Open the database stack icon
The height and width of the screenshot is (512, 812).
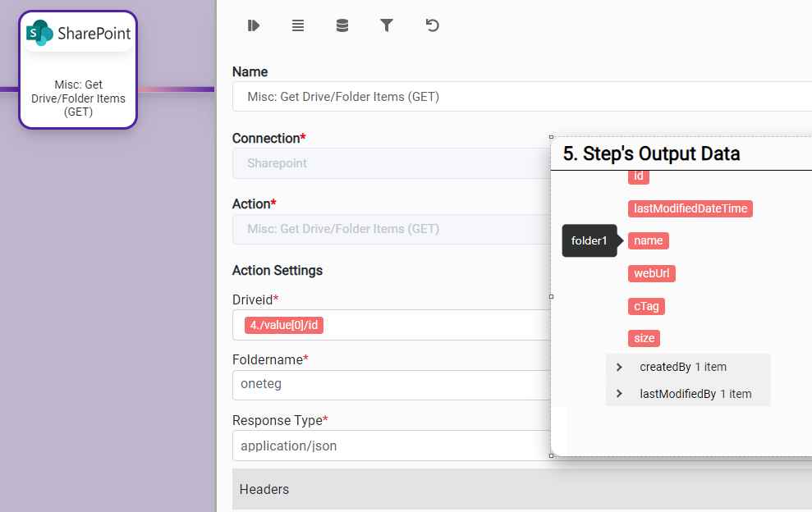(342, 25)
